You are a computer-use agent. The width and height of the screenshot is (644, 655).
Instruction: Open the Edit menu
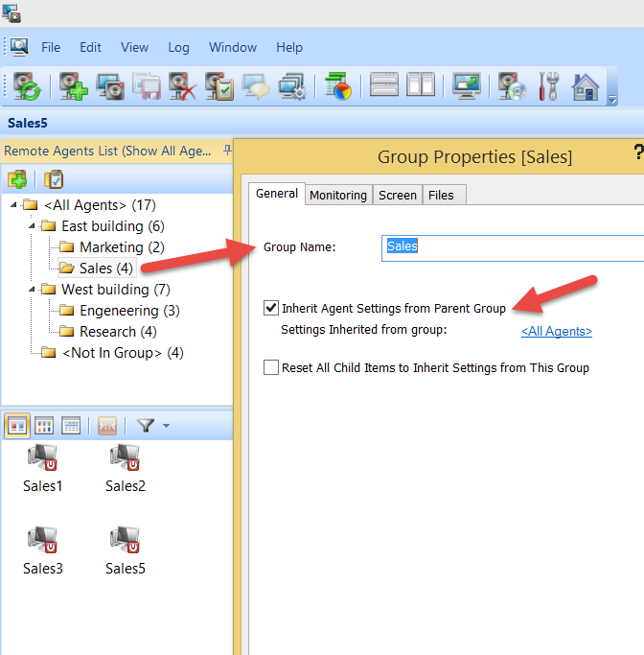(90, 47)
